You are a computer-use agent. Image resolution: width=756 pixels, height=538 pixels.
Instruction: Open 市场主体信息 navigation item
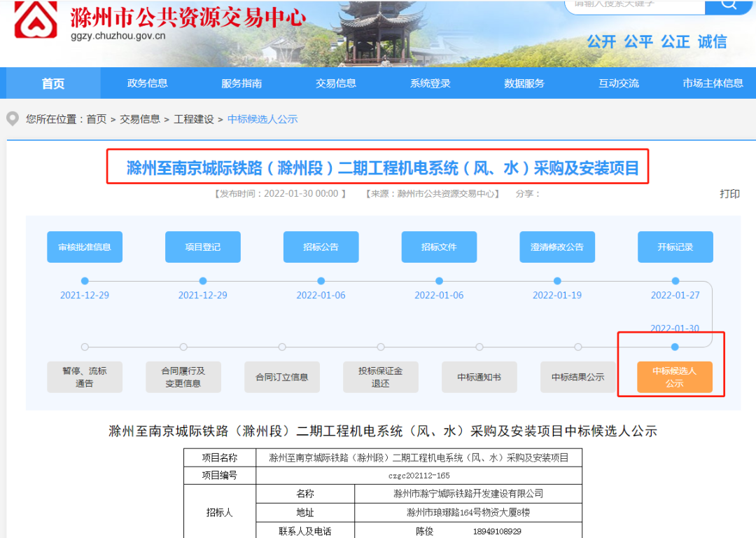pos(713,83)
